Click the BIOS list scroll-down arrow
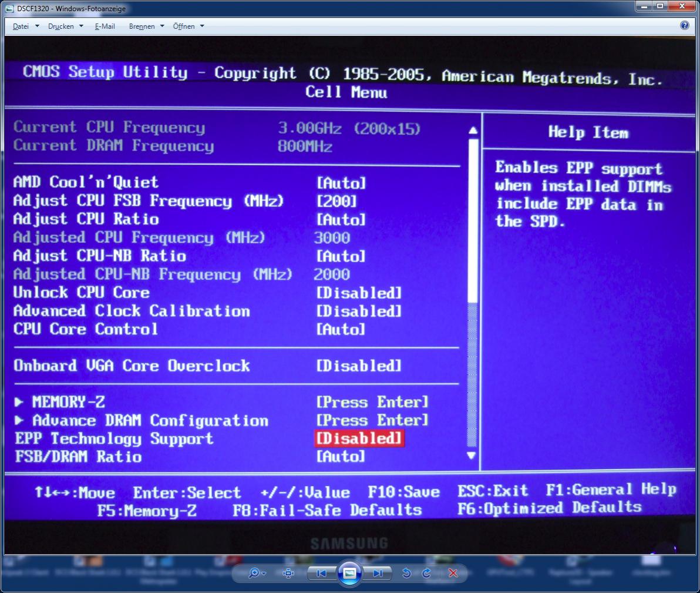The width and height of the screenshot is (700, 593). coord(471,455)
